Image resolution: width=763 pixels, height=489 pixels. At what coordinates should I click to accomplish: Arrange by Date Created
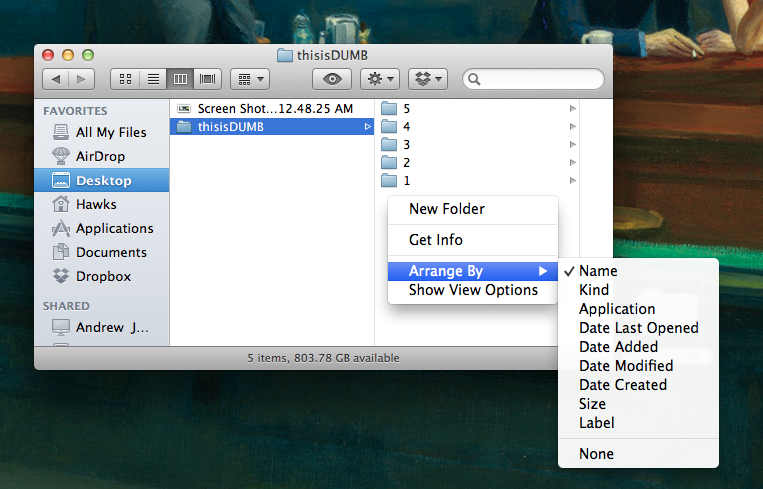click(x=638, y=384)
